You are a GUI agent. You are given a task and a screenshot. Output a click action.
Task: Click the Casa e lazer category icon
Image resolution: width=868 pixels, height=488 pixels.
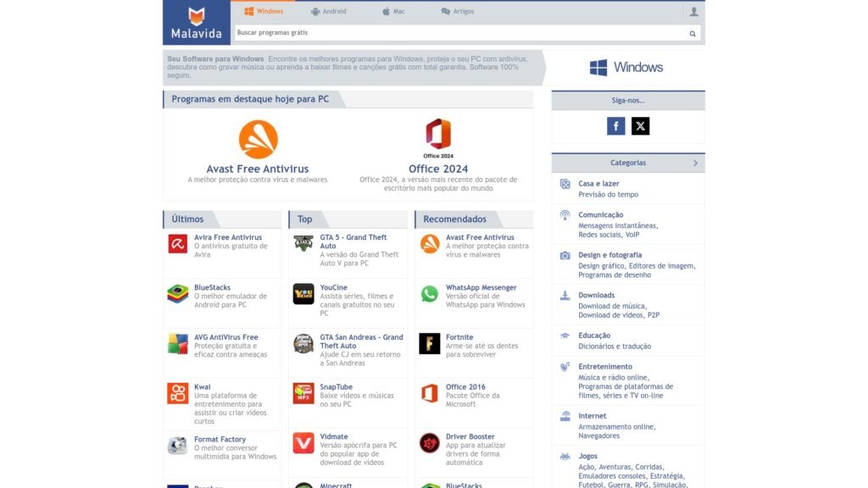pyautogui.click(x=565, y=184)
